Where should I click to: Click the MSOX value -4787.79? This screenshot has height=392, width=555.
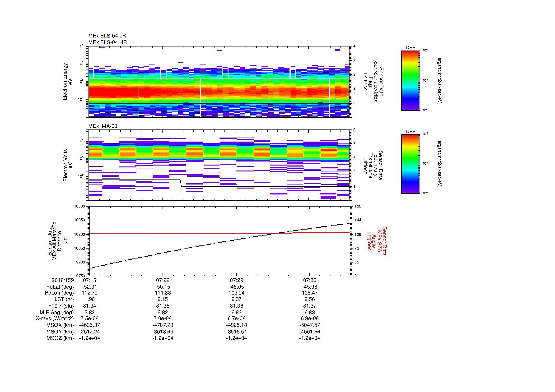click(x=163, y=325)
